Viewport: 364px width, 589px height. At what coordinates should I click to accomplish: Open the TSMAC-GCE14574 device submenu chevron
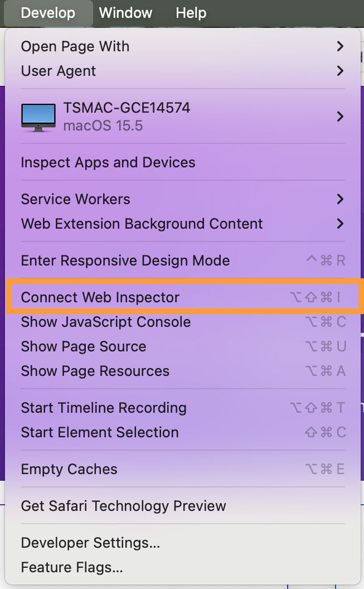point(340,117)
